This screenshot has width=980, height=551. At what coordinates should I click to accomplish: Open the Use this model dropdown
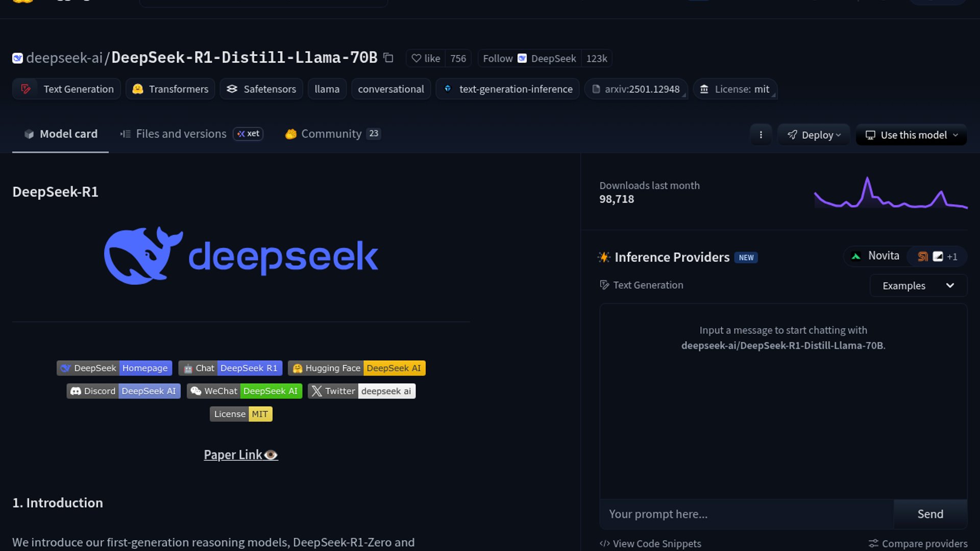point(911,135)
